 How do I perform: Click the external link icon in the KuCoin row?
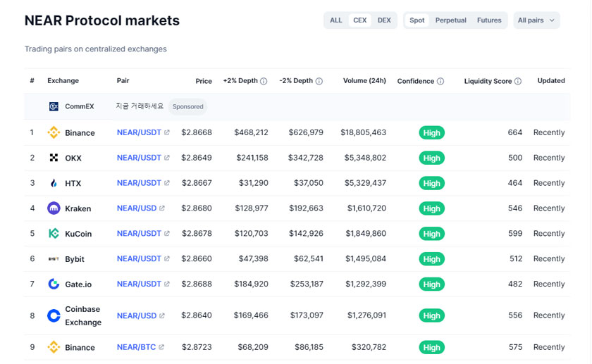(x=167, y=234)
